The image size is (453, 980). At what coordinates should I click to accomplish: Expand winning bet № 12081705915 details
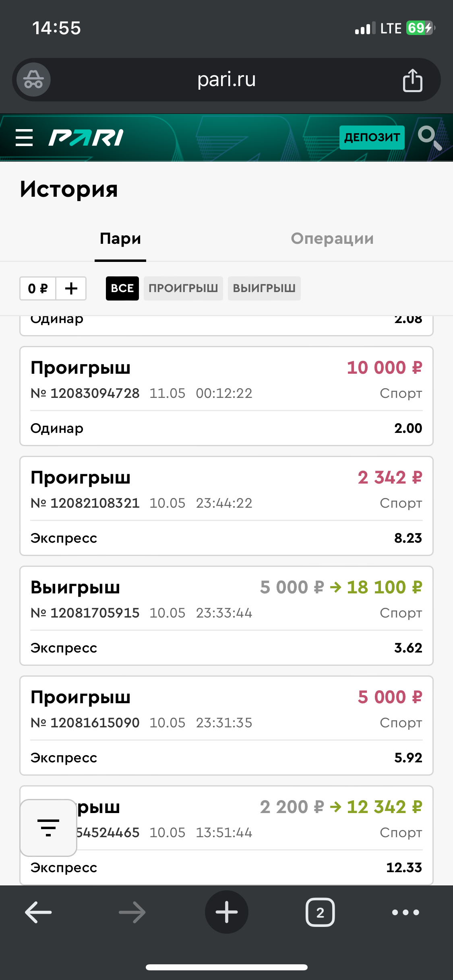(x=226, y=616)
